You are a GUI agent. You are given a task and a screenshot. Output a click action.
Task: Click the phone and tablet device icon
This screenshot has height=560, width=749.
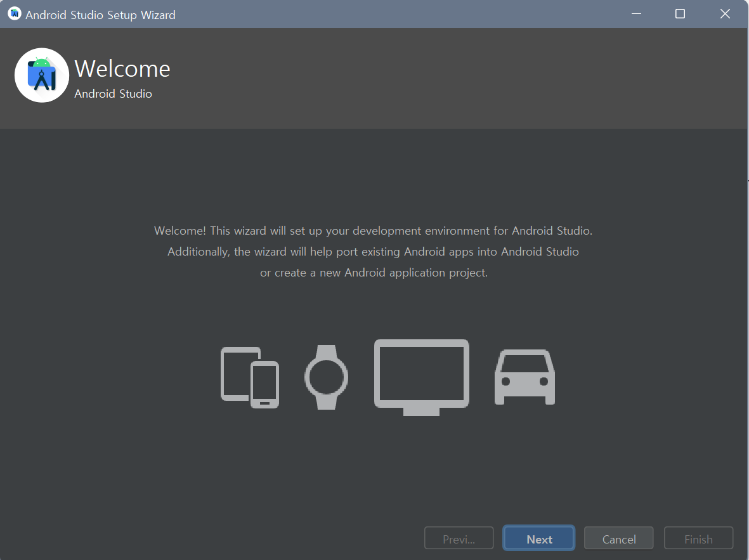point(250,377)
